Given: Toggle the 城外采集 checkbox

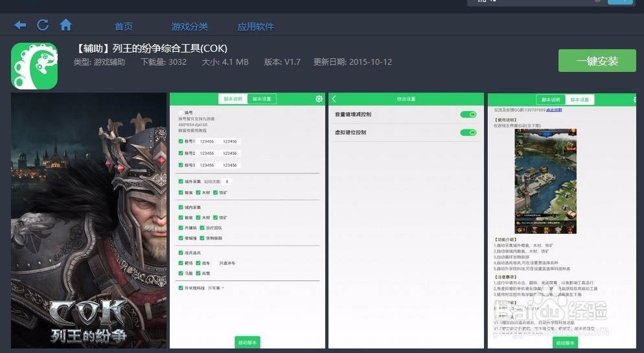Looking at the screenshot, I should [181, 181].
